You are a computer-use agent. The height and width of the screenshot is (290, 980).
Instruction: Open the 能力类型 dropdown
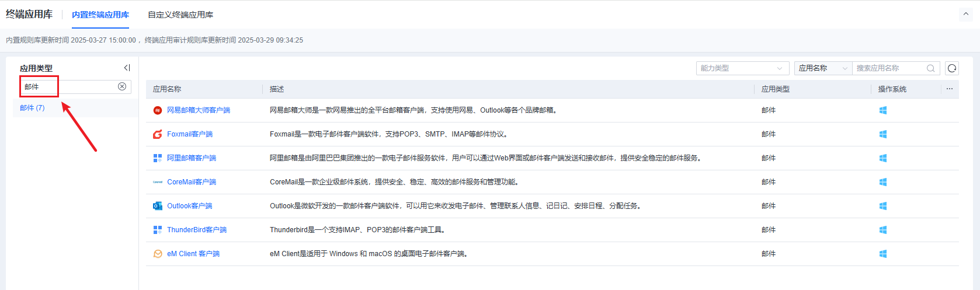(742, 68)
